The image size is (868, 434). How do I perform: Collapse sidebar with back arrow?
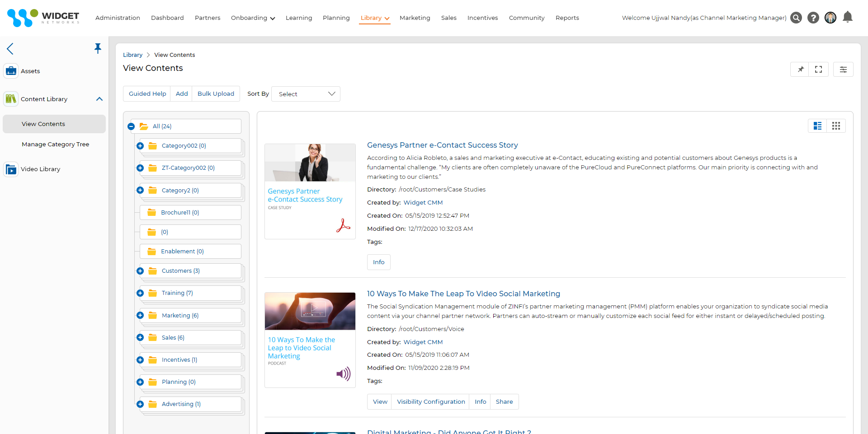(10, 49)
